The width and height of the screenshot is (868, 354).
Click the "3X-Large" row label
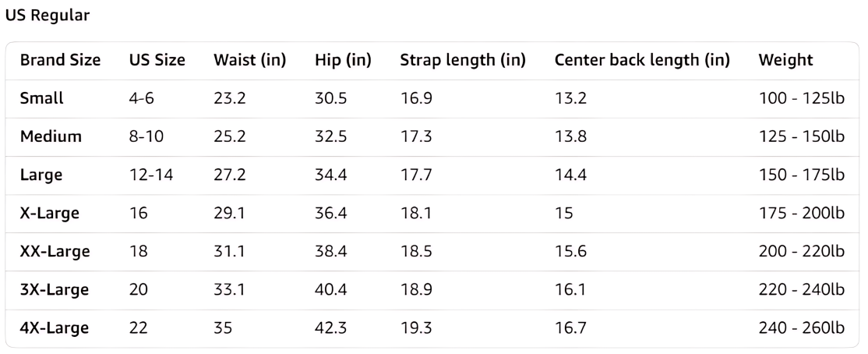pyautogui.click(x=55, y=289)
